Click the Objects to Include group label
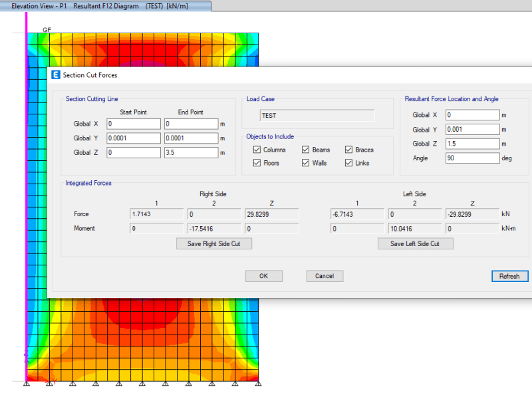Screen dimensions: 532x413 [x=270, y=136]
